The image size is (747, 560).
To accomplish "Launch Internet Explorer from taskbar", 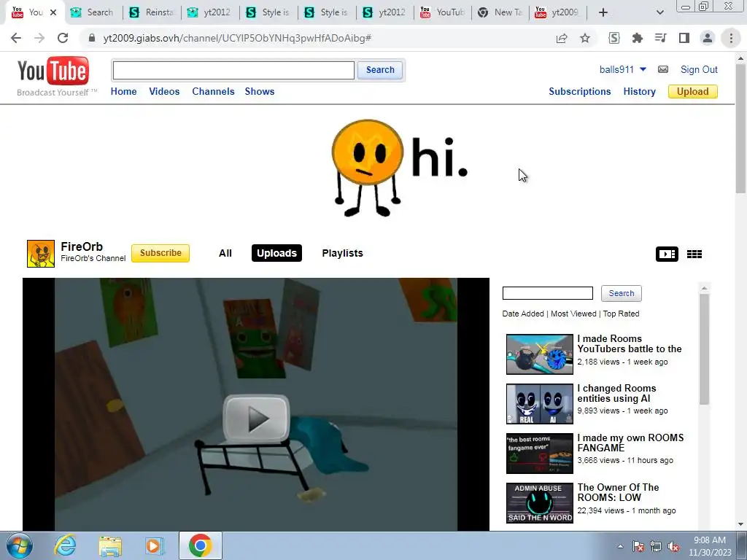I will pyautogui.click(x=65, y=545).
